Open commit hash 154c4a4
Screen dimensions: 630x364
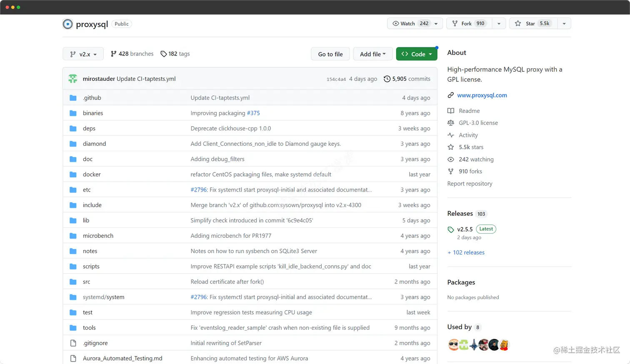[x=336, y=79]
